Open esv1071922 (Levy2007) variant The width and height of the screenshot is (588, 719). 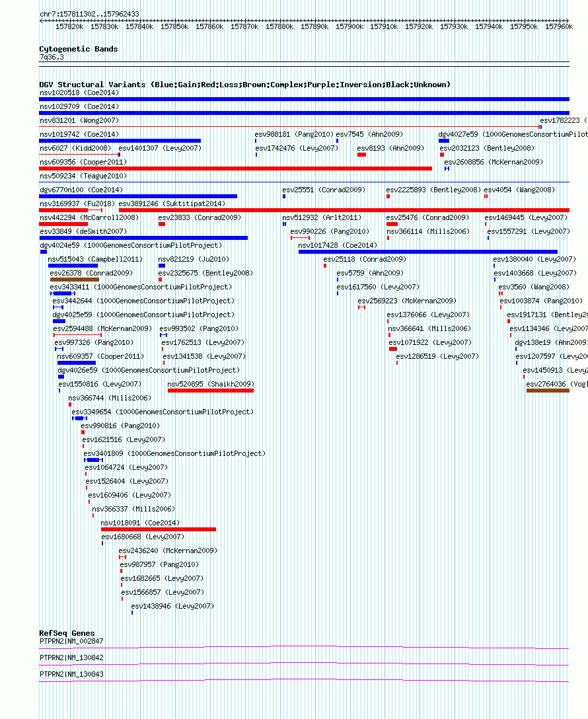pyautogui.click(x=430, y=342)
